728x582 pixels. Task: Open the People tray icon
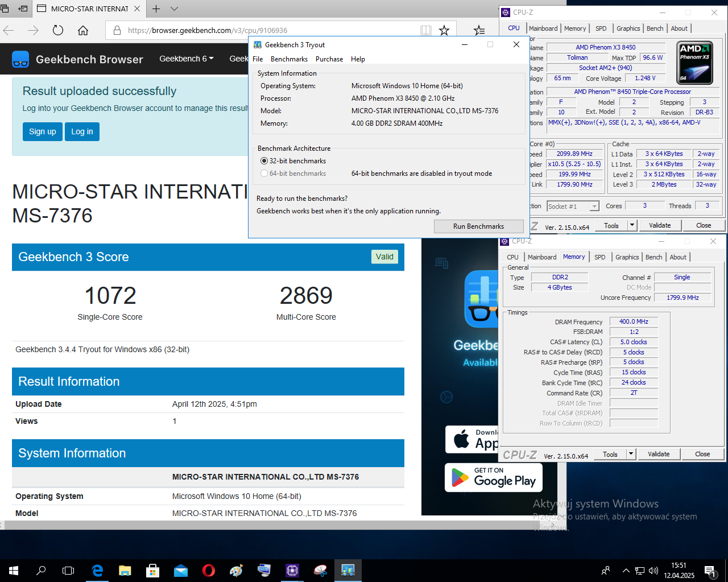coord(606,570)
